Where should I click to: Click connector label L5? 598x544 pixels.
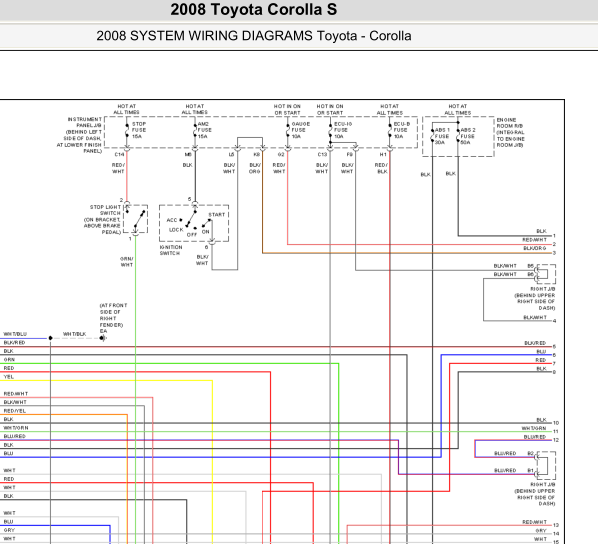pos(231,155)
